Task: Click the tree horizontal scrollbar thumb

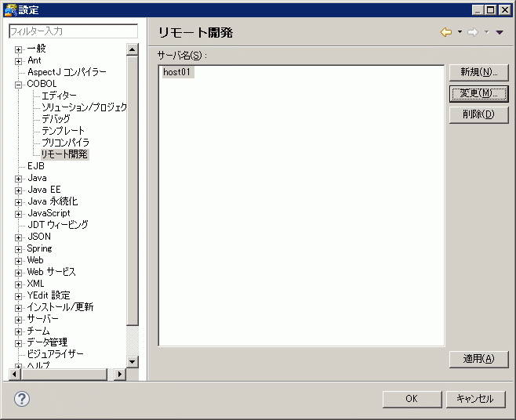Action: pyautogui.click(x=64, y=375)
